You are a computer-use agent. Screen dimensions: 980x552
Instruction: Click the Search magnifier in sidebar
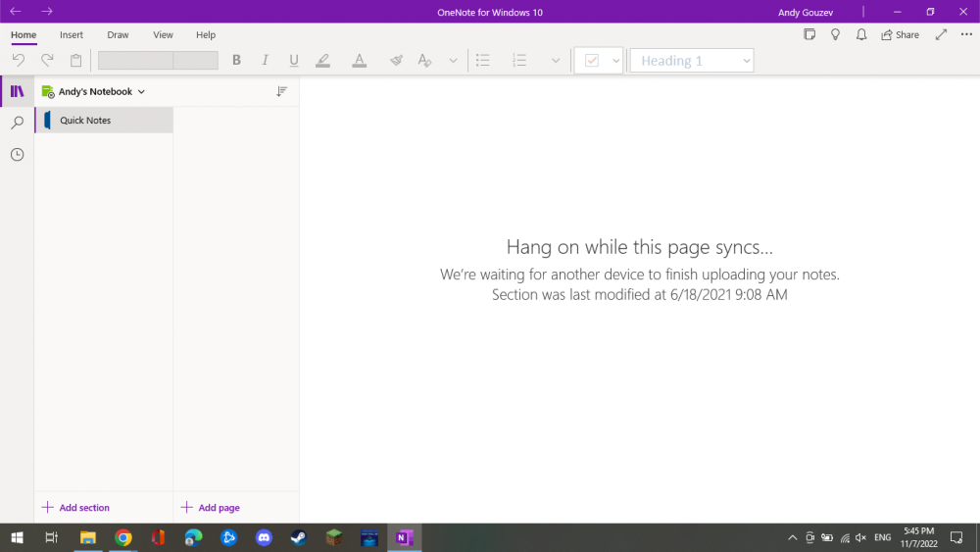17,123
